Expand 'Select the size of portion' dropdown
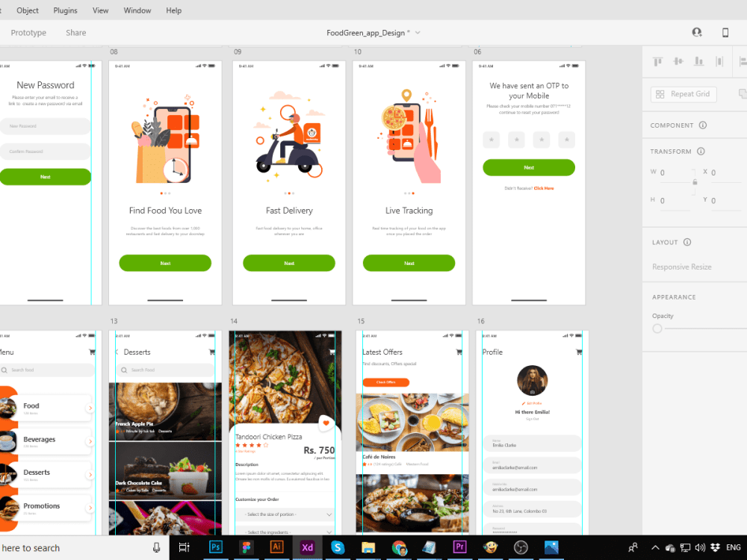The width and height of the screenshot is (747, 560). [285, 514]
